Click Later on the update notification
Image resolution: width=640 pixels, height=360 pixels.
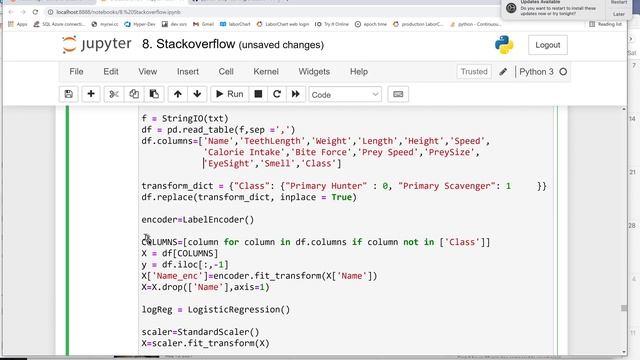tap(618, 14)
